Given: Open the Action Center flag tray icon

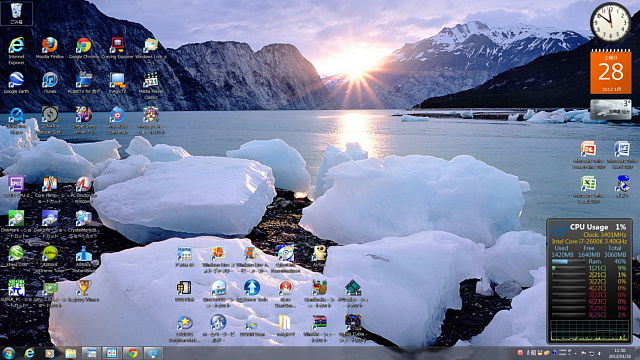Looking at the screenshot, I should point(584,353).
